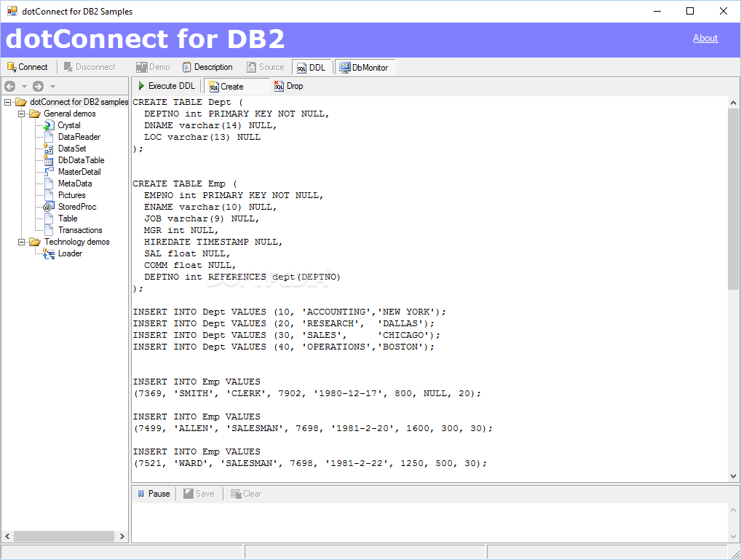Select the DbDataTable demo icon
This screenshot has height=560, width=741.
click(49, 160)
